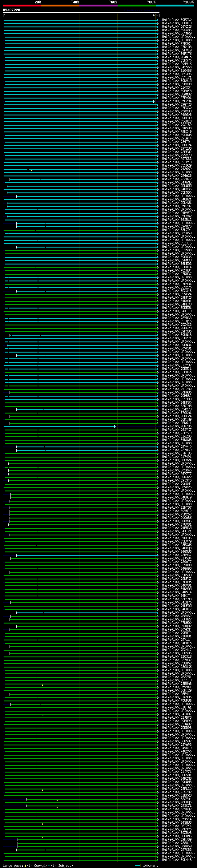Select hit label UniRef100_Q9SIB9
Screen dimensions: 197x868
[x=177, y=125]
